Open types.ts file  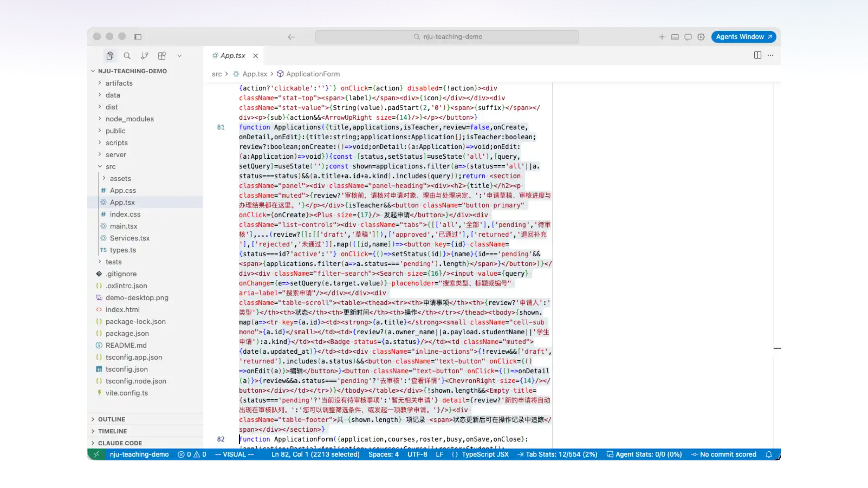point(123,250)
